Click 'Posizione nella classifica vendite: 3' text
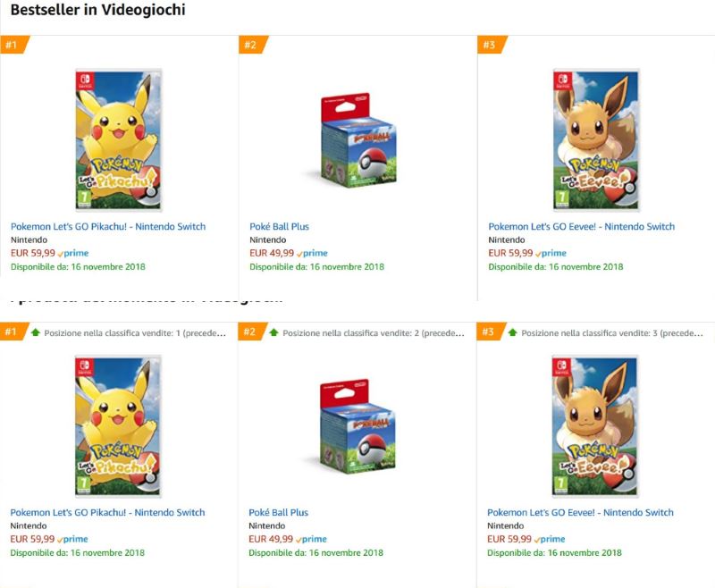Screen dimensions: 715x588 [x=611, y=332]
